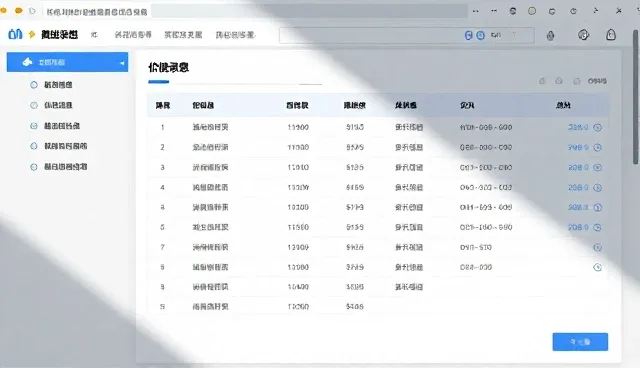Open the blue link in table row 1
This screenshot has height=368, width=640.
click(x=578, y=127)
